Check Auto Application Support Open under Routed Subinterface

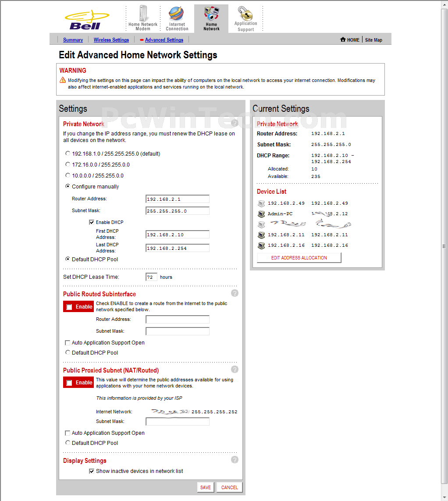68,342
